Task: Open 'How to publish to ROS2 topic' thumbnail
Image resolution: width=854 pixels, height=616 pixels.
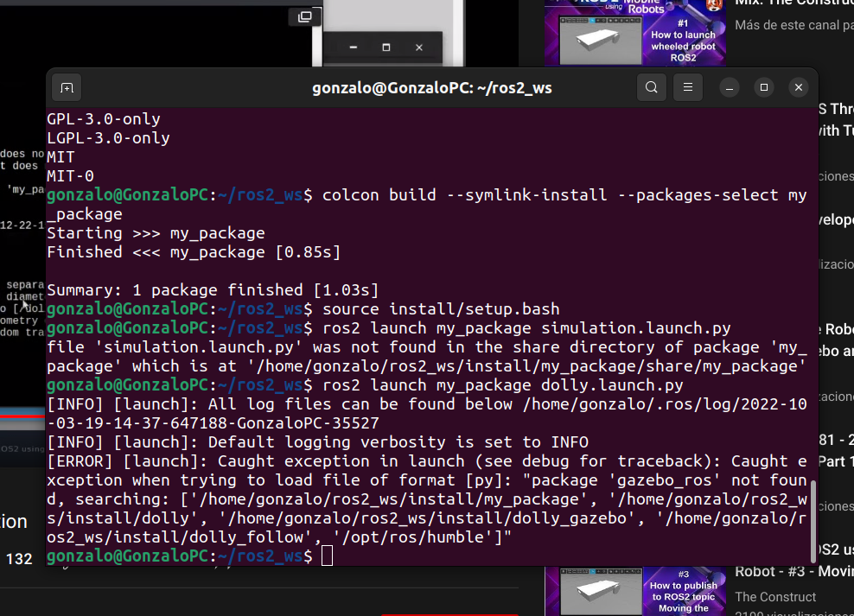Action: click(635, 592)
